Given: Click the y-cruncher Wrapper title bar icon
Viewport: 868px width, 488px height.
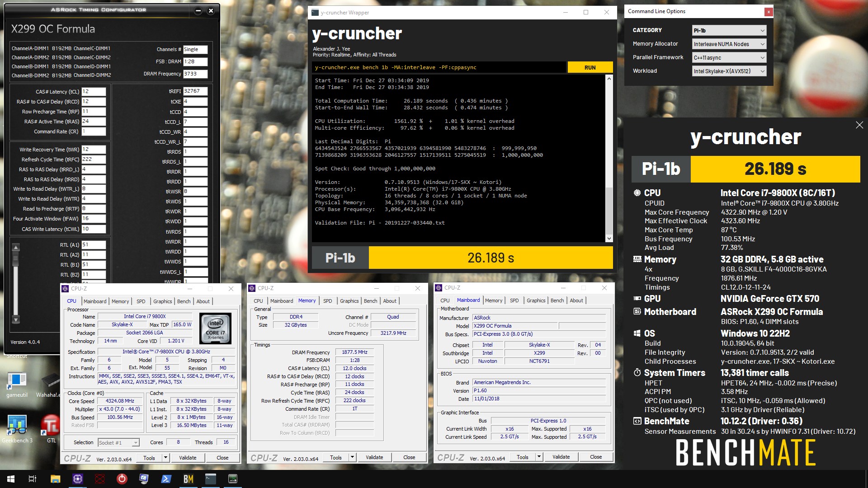Looking at the screenshot, I should (315, 13).
